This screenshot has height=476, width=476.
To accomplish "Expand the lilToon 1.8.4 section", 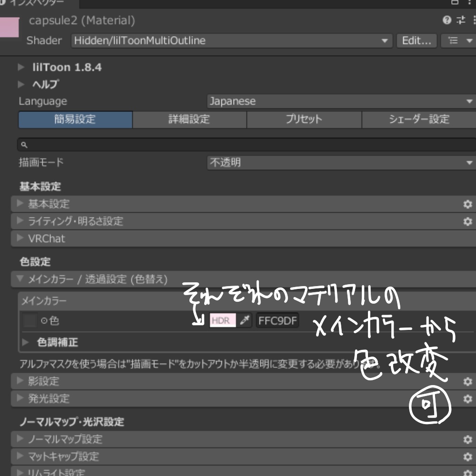I will coord(21,67).
